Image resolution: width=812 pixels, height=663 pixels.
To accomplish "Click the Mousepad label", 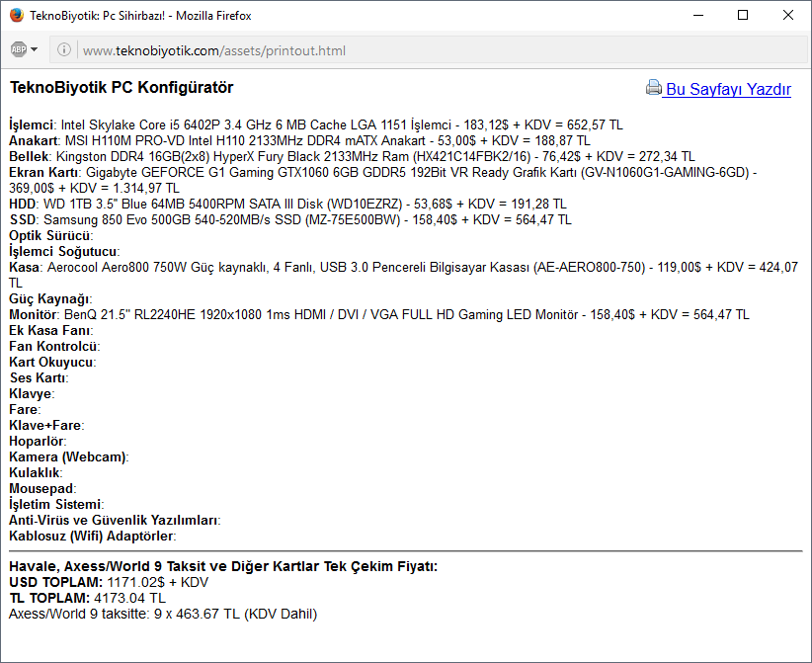I will 41,488.
